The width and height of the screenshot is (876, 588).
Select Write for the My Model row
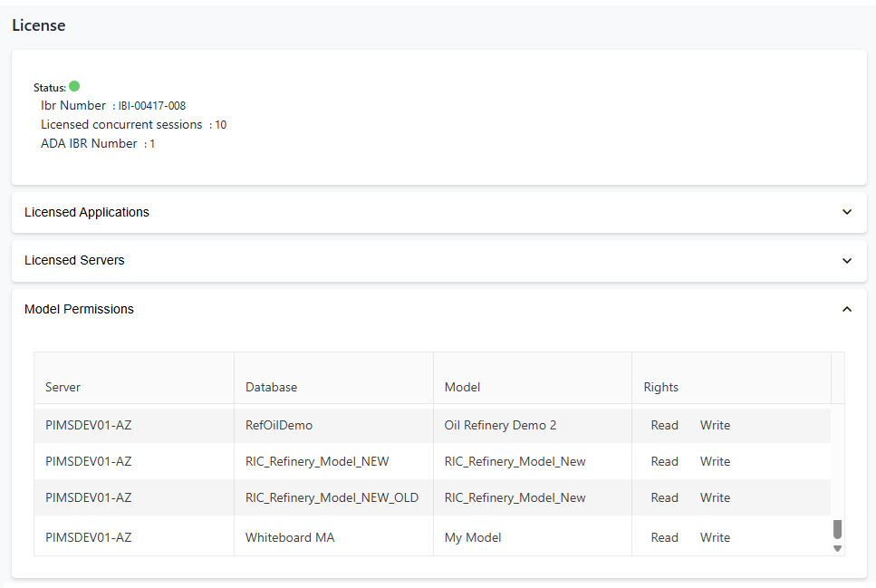click(x=715, y=537)
